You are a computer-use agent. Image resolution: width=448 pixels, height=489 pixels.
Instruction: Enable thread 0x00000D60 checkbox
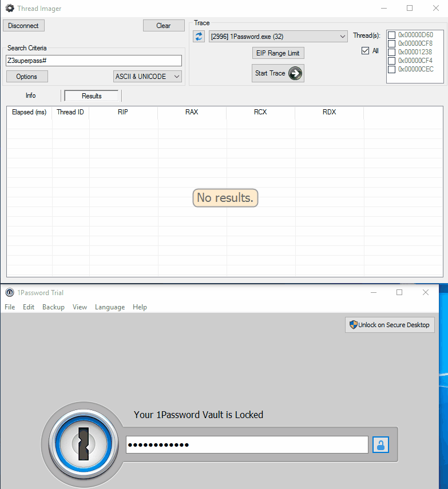(x=391, y=35)
